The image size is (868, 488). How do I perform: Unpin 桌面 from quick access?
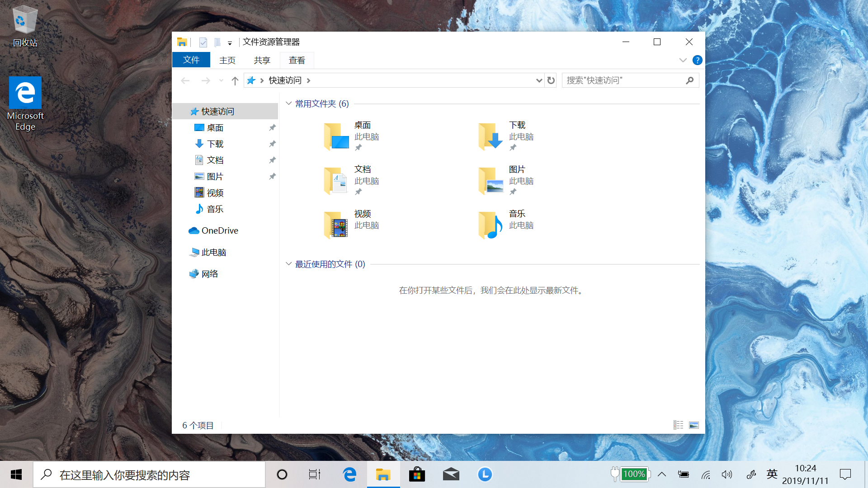point(272,127)
